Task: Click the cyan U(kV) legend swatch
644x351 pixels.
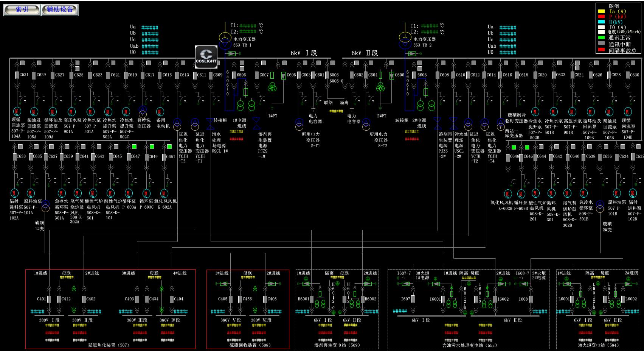Action: (x=601, y=22)
